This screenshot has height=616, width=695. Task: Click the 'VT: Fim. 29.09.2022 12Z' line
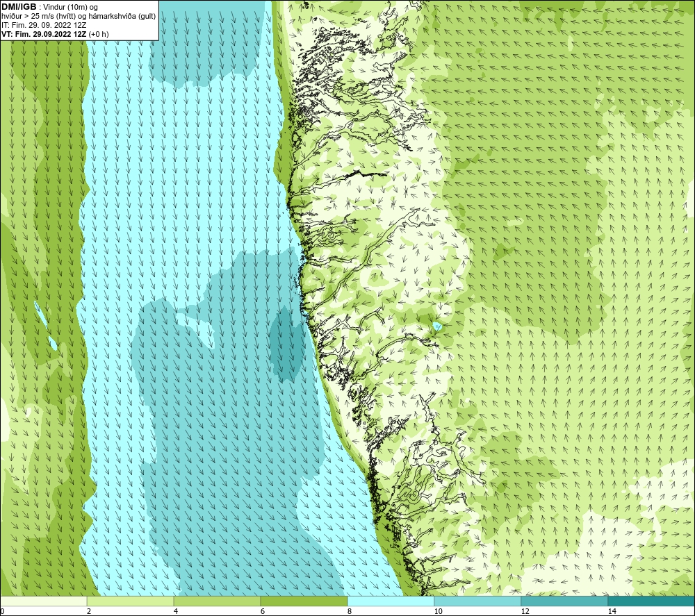[44, 34]
